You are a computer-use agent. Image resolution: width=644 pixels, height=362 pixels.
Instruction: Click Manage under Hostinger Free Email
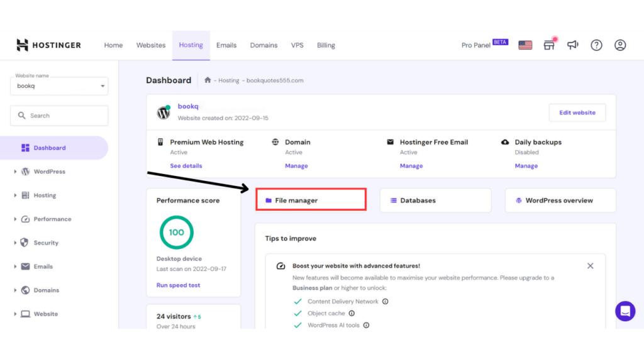point(411,166)
